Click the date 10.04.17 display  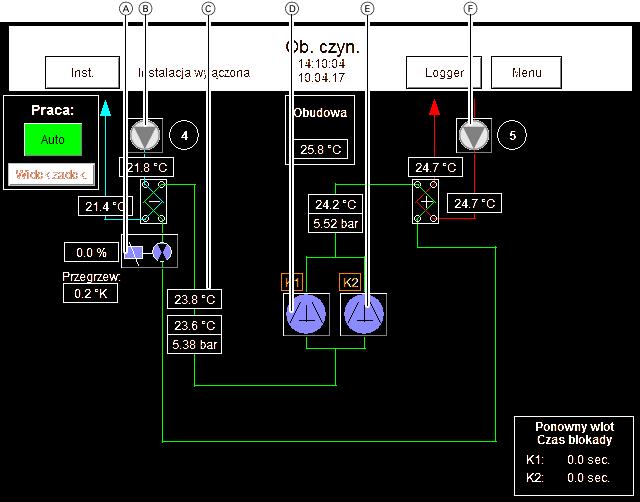click(321, 78)
